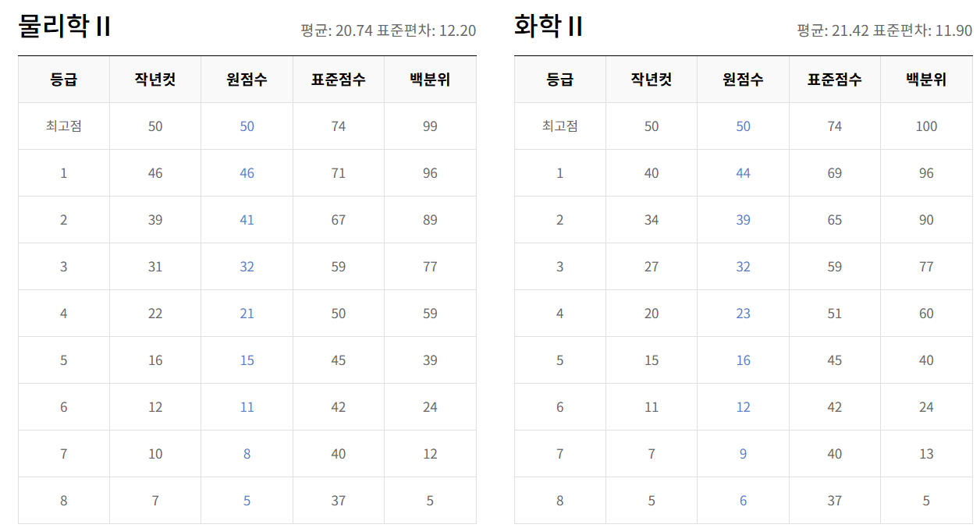Screen dimensions: 980x528
Task: Click 표준점수 header in 화학 II table
Action: 835,80
